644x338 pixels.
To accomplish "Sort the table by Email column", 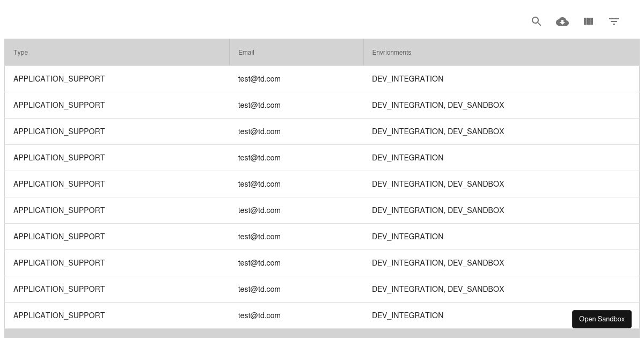I will tap(246, 52).
